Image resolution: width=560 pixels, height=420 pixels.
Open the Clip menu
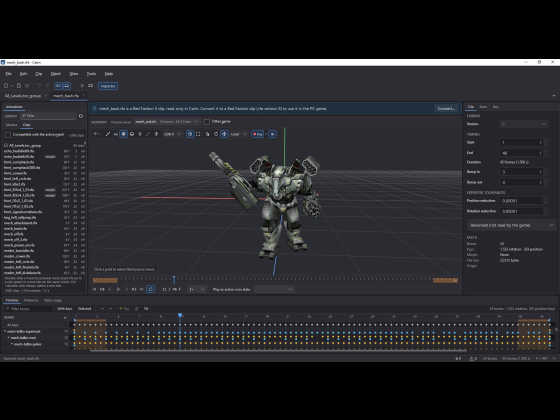click(39, 74)
